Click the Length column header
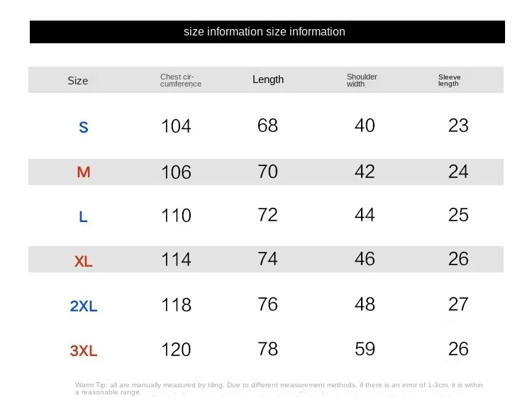This screenshot has height=410, width=532. (268, 79)
